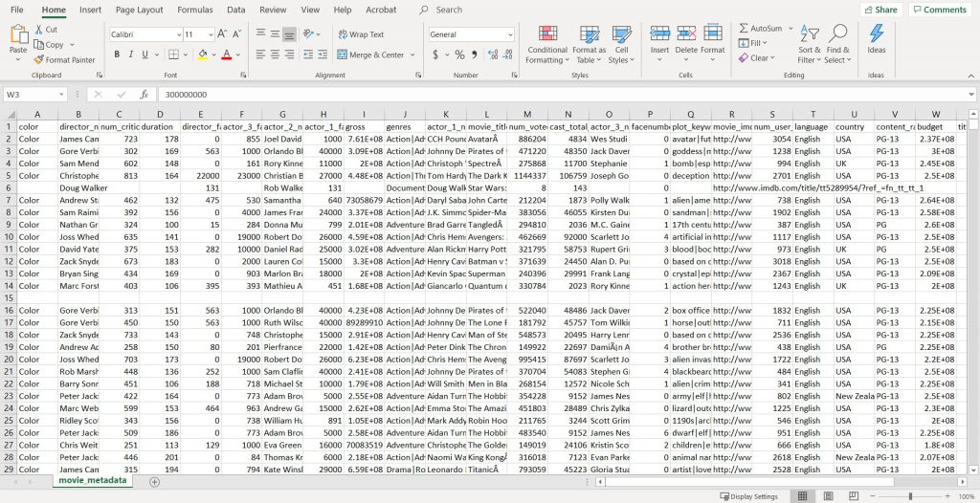The height and width of the screenshot is (503, 980).
Task: Toggle Wrap Text
Action: click(361, 35)
